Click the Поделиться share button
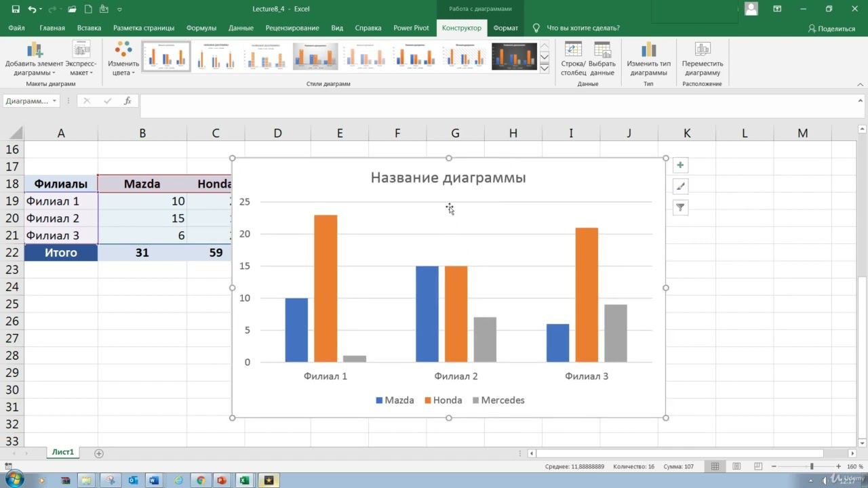This screenshot has height=488, width=868. [x=831, y=28]
